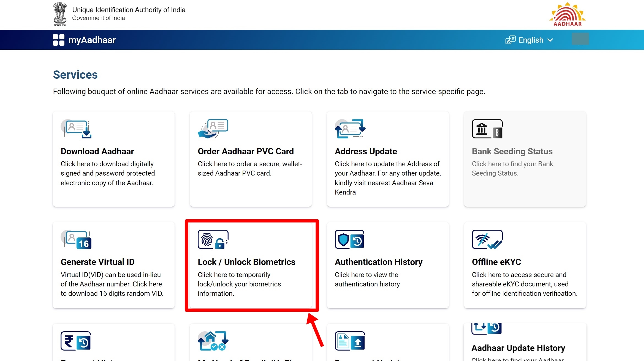The width and height of the screenshot is (644, 361).
Task: Click the blurred profile button in header
Action: 580,39
